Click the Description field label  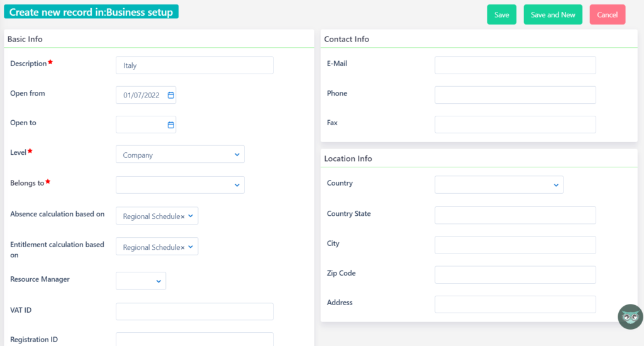pos(28,64)
